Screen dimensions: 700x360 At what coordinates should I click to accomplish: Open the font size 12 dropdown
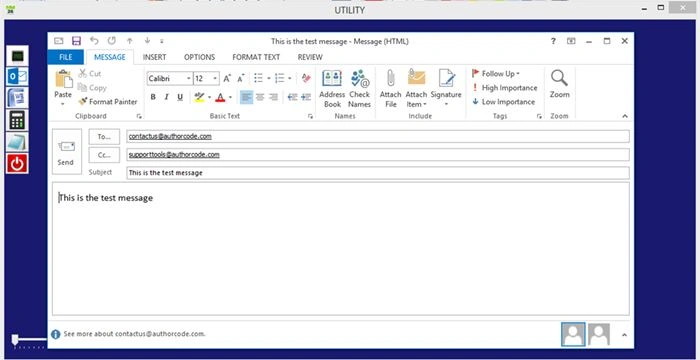[x=215, y=79]
